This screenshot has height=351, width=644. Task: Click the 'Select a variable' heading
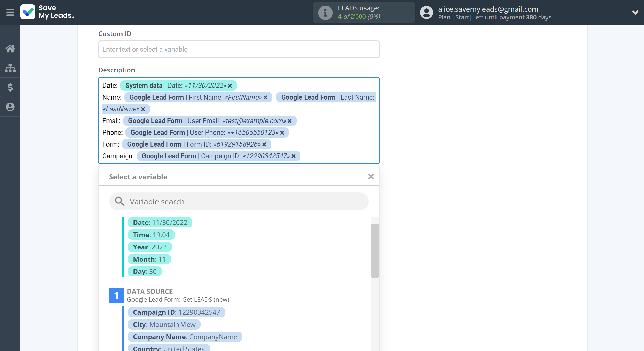click(138, 177)
